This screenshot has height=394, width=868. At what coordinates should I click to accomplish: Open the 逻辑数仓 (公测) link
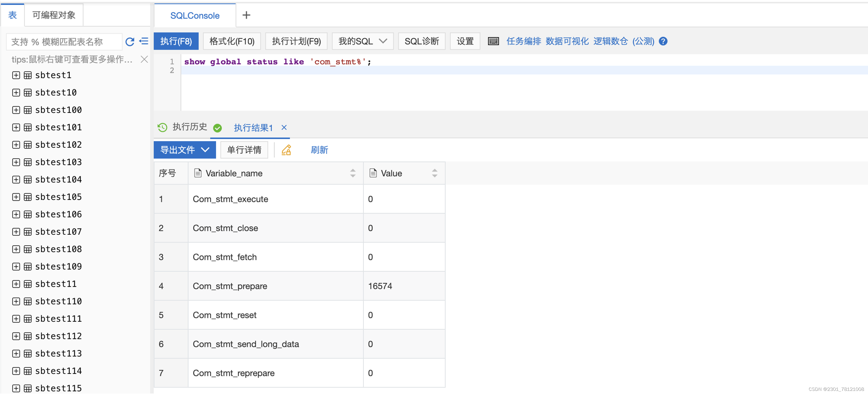coord(624,41)
